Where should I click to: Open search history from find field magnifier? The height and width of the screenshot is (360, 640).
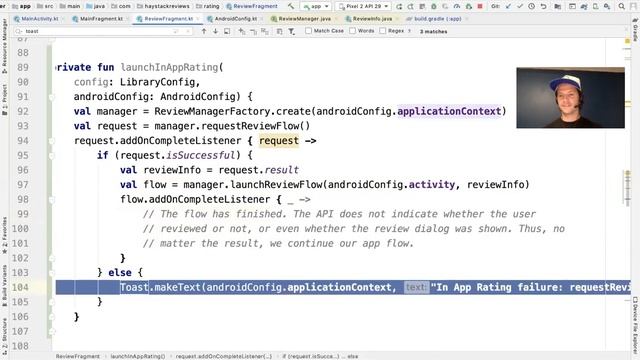pos(18,31)
